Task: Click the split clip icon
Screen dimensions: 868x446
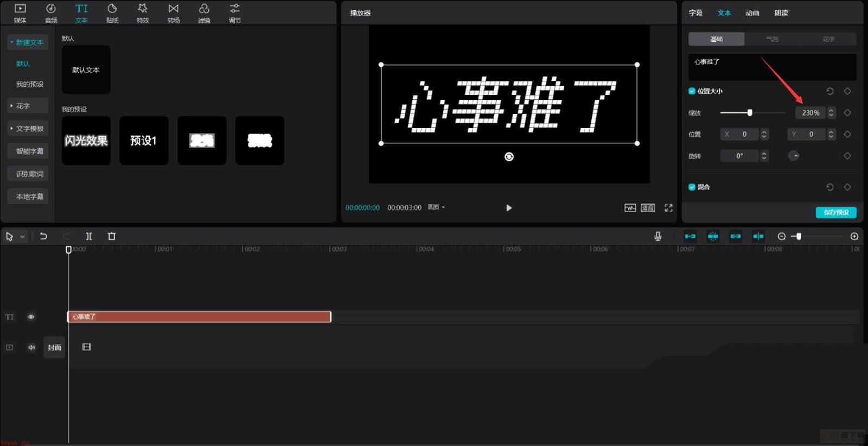Action: click(89, 236)
